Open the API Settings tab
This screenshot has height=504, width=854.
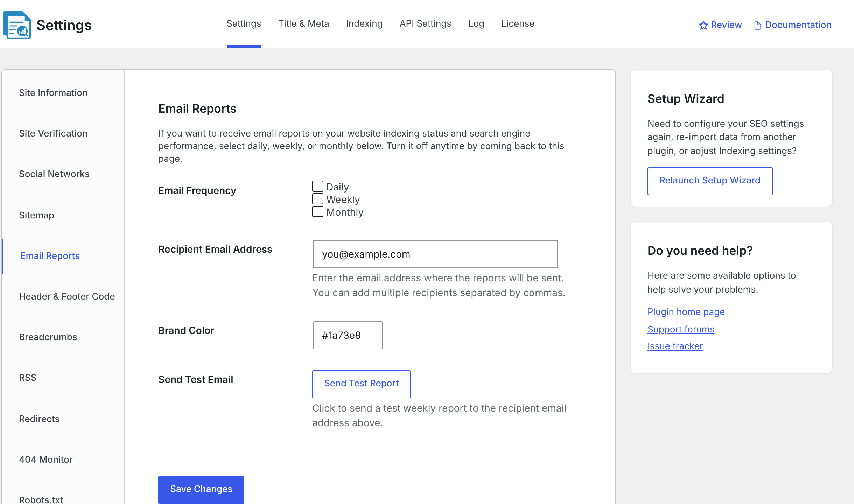point(426,24)
